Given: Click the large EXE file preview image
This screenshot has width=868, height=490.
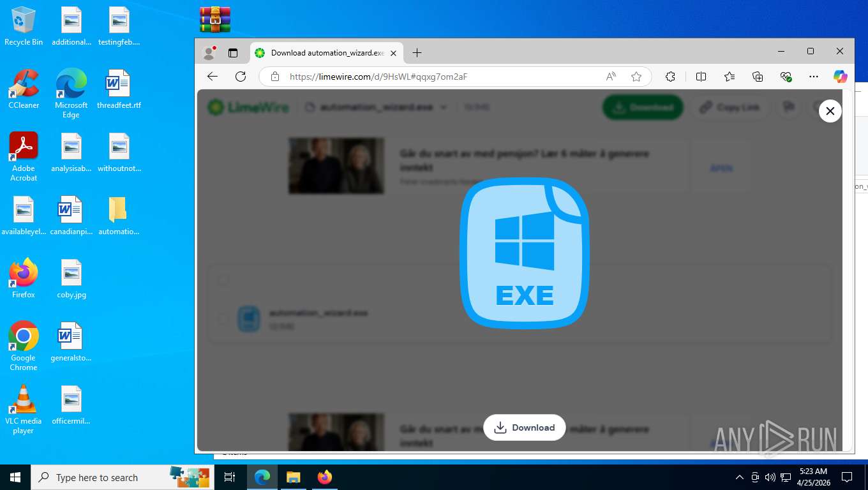Looking at the screenshot, I should [525, 253].
